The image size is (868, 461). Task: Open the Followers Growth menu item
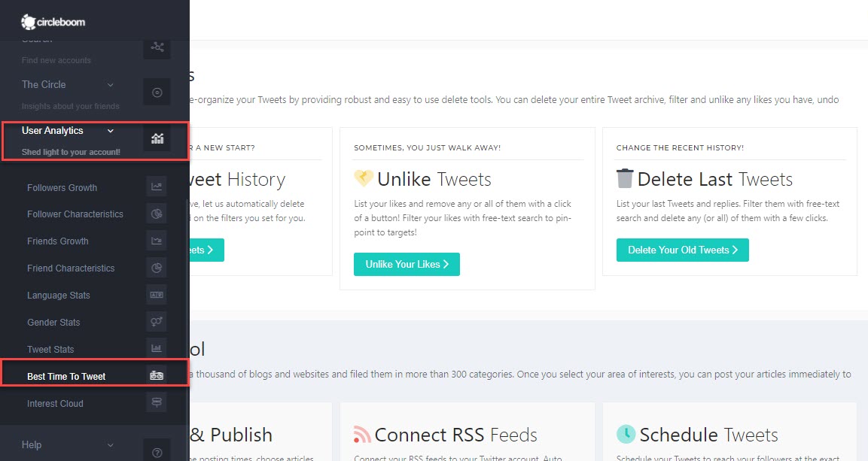point(62,188)
